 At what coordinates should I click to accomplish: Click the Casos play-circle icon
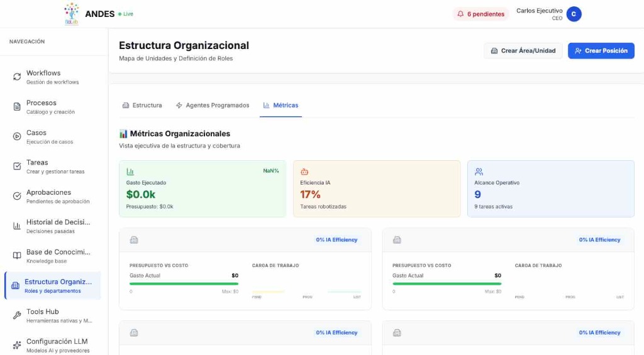[17, 136]
